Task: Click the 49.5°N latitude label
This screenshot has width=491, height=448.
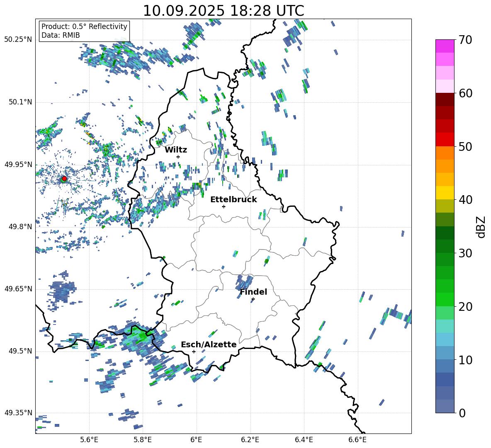Action: pyautogui.click(x=21, y=351)
